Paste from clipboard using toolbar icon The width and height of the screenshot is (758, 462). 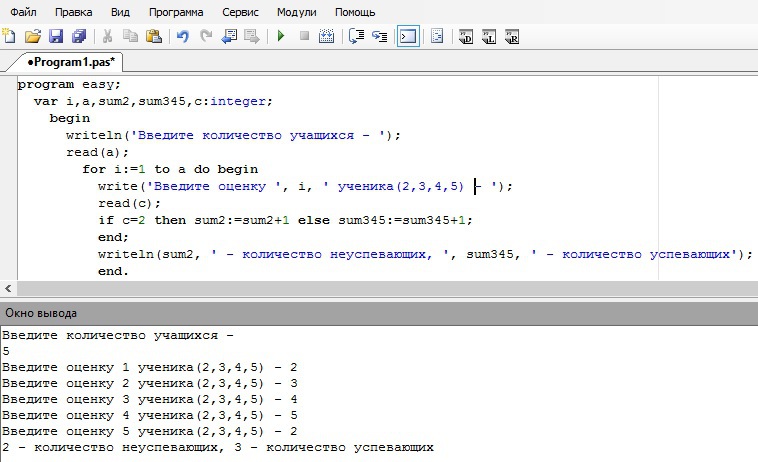[x=153, y=37]
